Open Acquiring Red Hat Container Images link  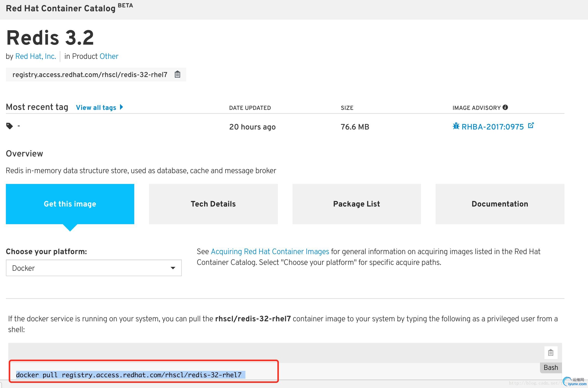270,252
